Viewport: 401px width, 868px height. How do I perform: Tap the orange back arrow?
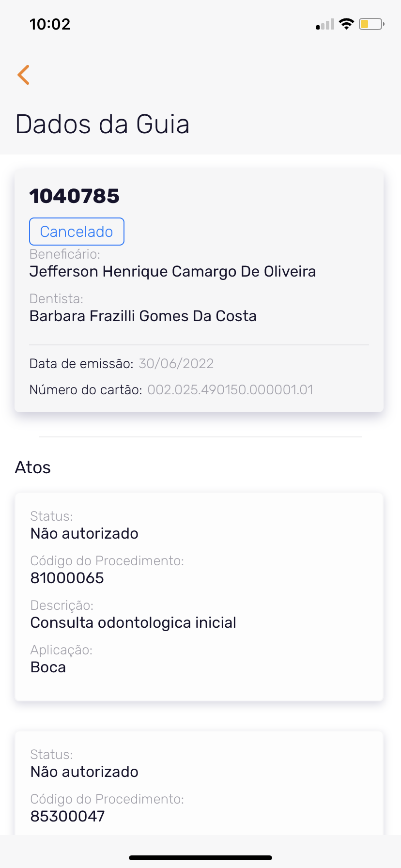(23, 75)
